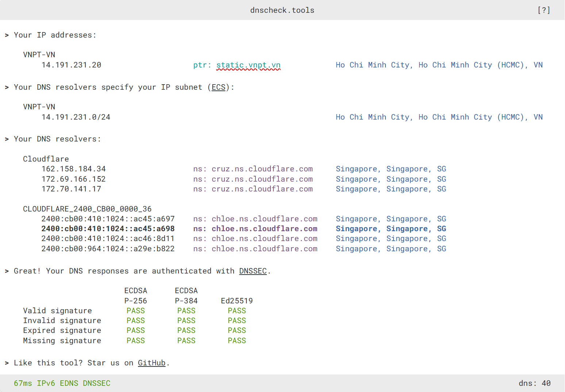The image size is (565, 392).
Task: Select resolver IP 172.70.141.17
Action: click(71, 189)
